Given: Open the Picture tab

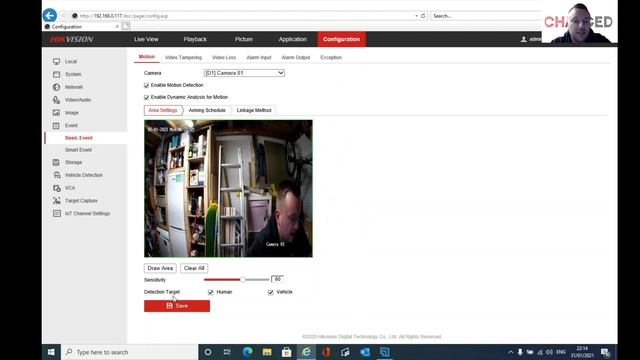Looking at the screenshot, I should click(x=244, y=39).
